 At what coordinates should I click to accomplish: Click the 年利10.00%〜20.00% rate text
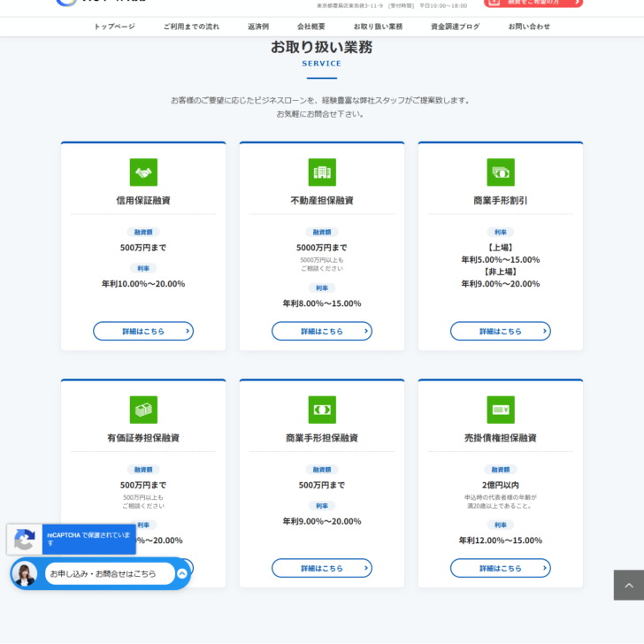click(x=143, y=284)
